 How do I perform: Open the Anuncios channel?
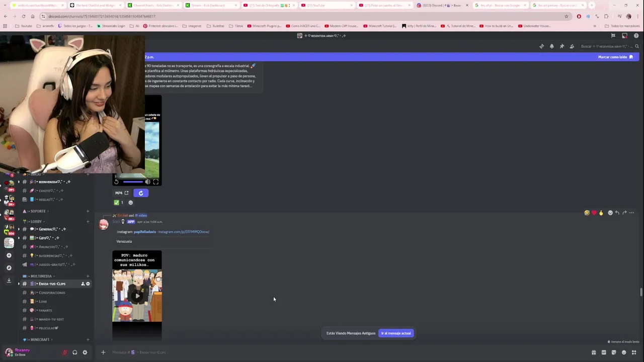[x=54, y=247]
